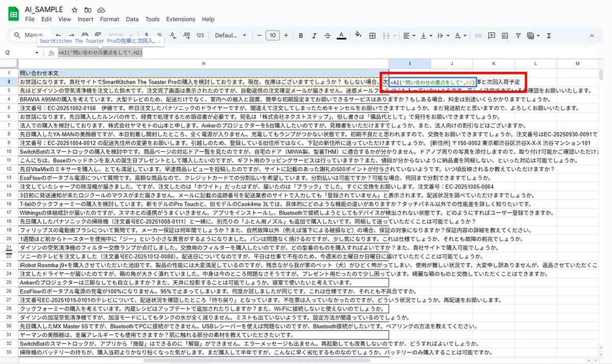Viewport: 612px width, 364px height.
Task: Open the Help menu
Action: [208, 19]
